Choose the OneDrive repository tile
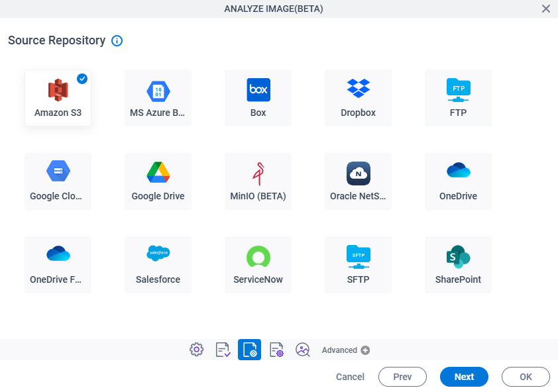This screenshot has height=392, width=558. pos(458,181)
